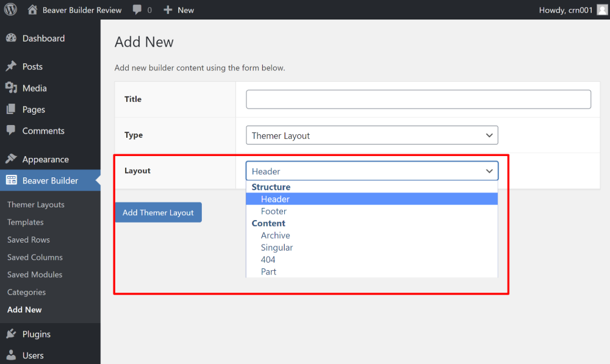
Task: Click New in the admin bar
Action: (x=185, y=10)
